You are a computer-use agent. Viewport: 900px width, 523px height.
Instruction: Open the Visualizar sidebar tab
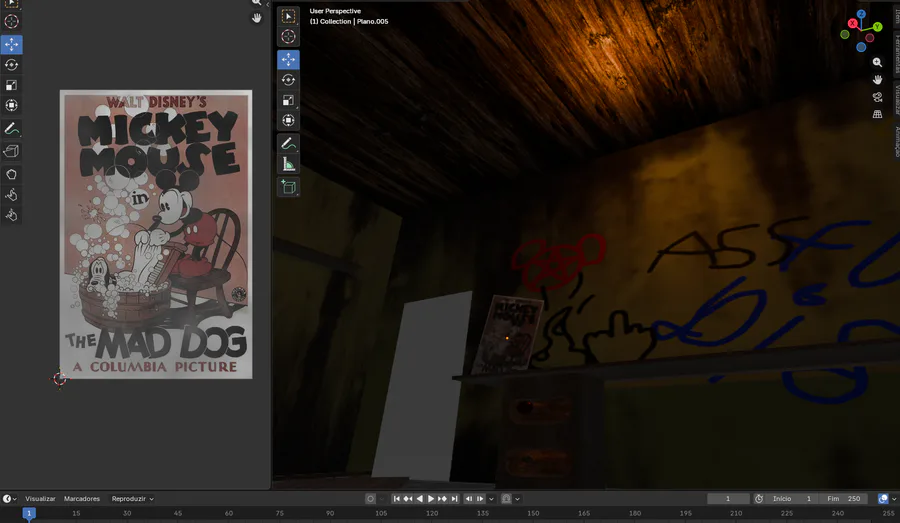pos(896,99)
